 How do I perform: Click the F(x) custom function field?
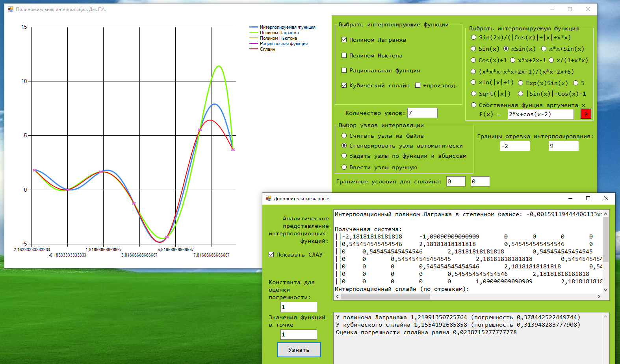click(541, 114)
